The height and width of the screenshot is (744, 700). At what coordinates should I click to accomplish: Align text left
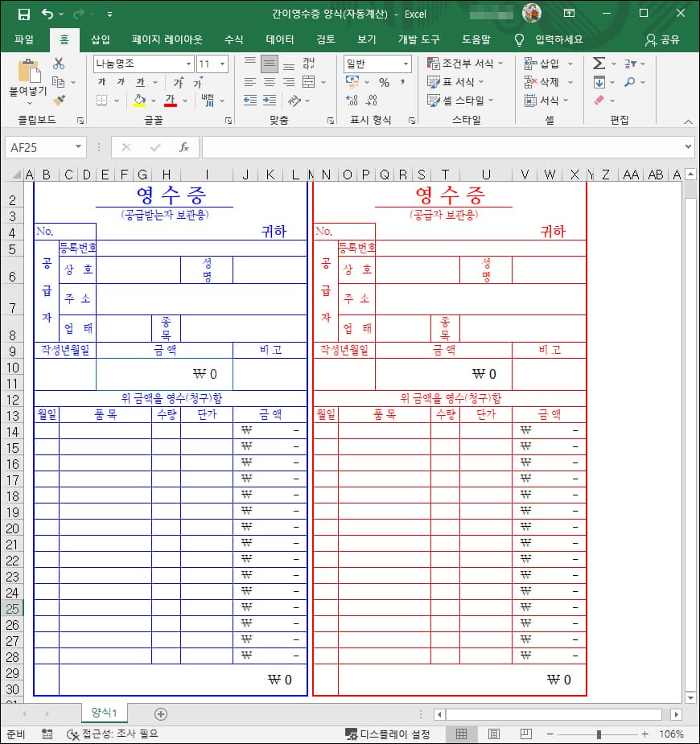(x=250, y=82)
